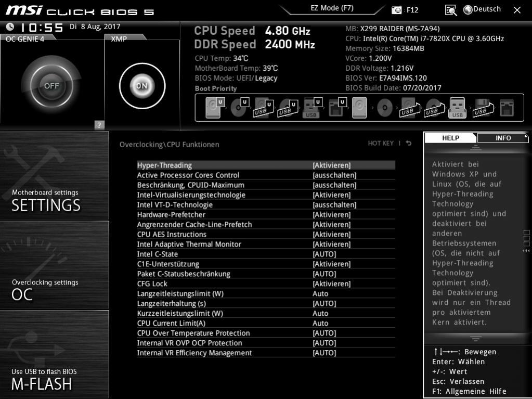Open the CPU AES Instructions option
Image resolution: width=532 pixels, height=399 pixels.
266,234
